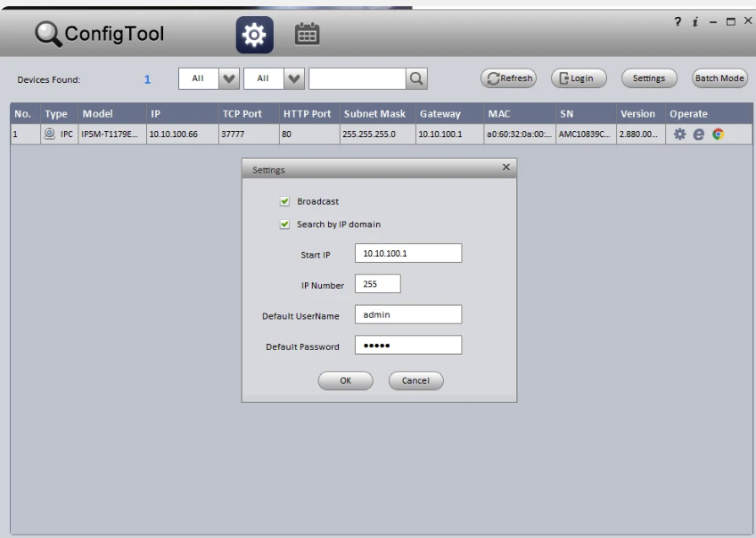Click the Devices Found count 1
The width and height of the screenshot is (756, 538).
tap(147, 79)
